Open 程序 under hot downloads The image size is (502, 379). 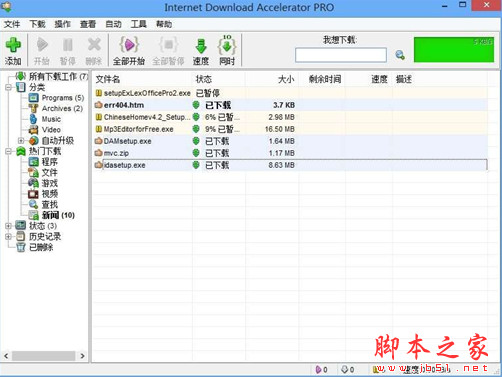tap(50, 162)
